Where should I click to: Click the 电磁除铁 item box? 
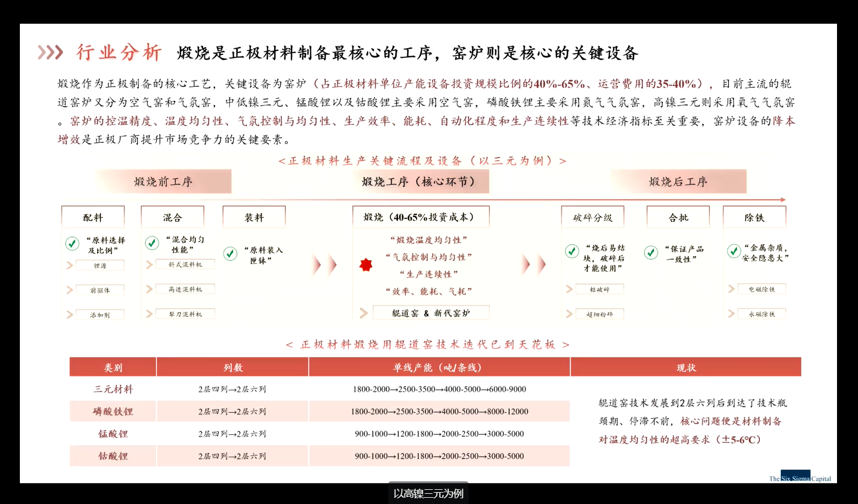click(762, 289)
